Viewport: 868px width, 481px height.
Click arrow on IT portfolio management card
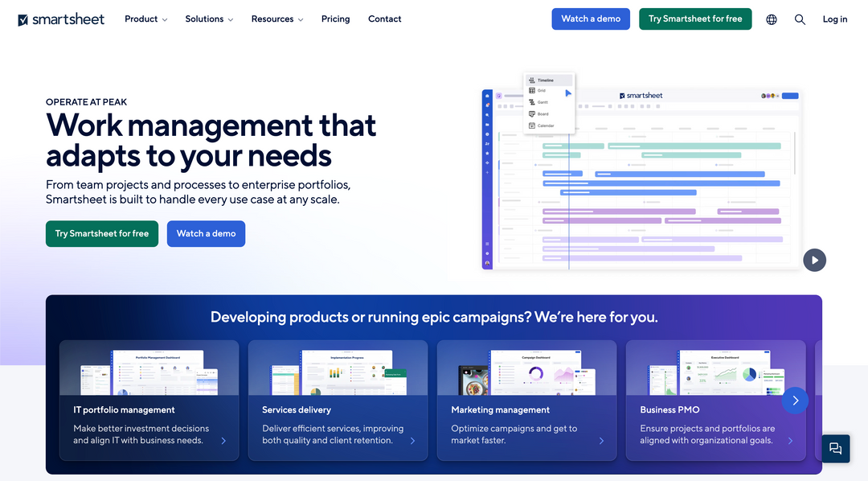[x=223, y=441]
